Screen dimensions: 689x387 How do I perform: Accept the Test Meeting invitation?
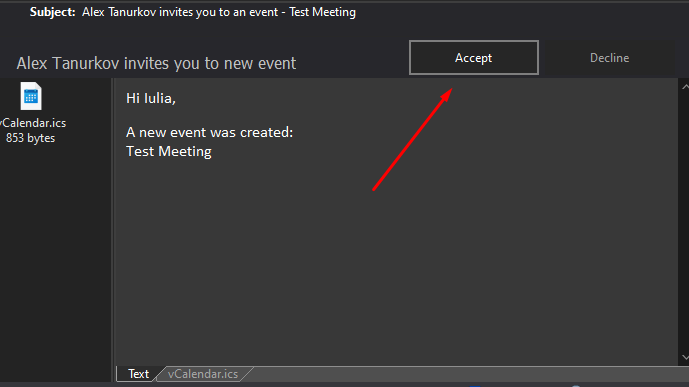pos(474,58)
